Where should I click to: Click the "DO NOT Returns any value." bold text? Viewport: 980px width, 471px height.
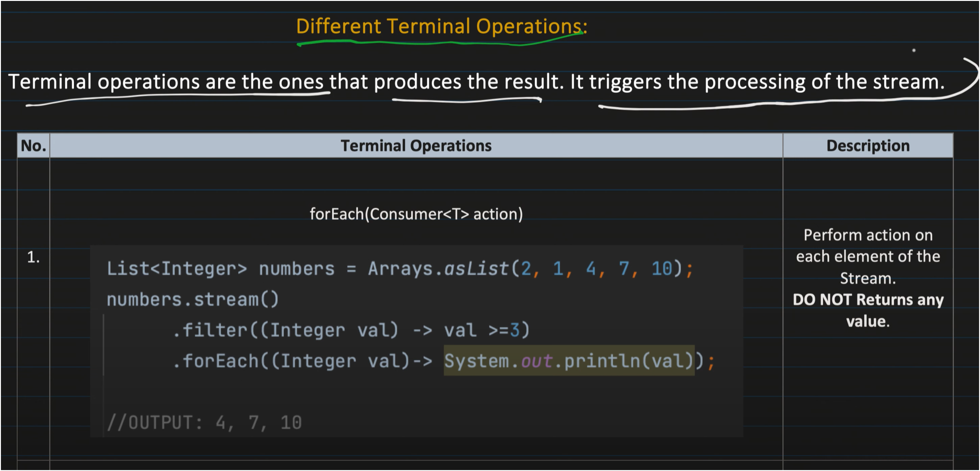click(868, 310)
